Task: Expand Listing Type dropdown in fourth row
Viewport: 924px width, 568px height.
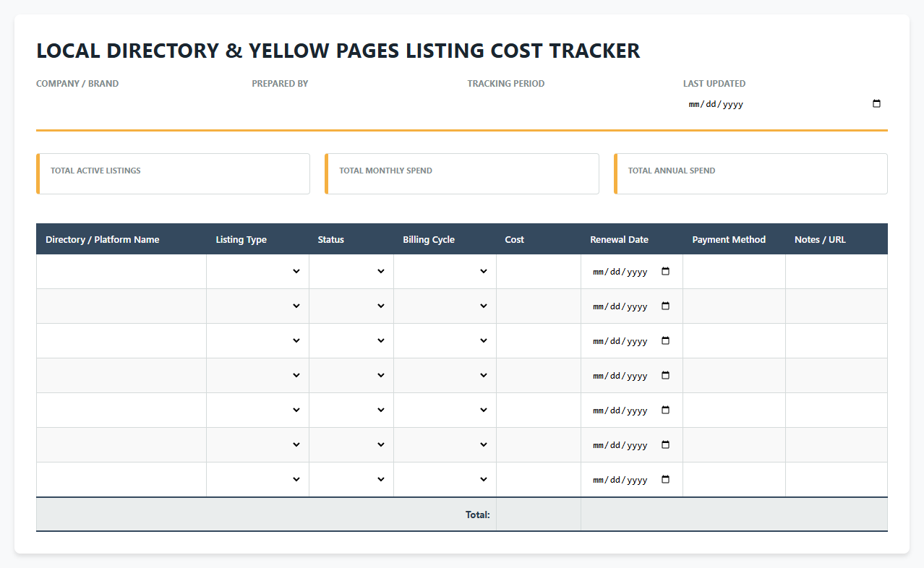Action: (x=257, y=376)
